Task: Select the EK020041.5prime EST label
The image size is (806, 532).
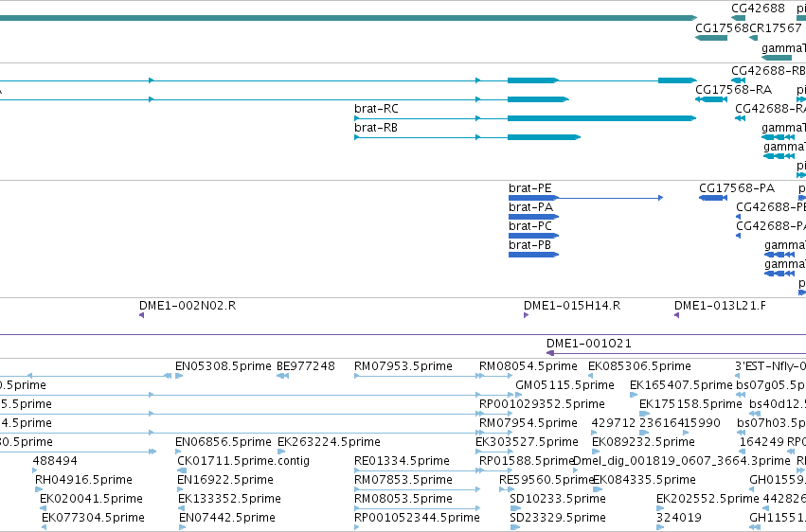Action: click(91, 499)
